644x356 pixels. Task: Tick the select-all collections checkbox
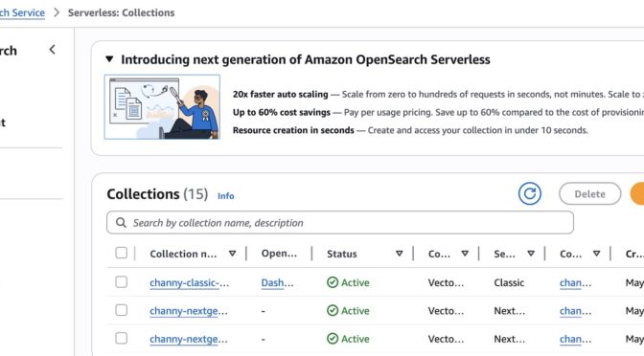click(121, 253)
